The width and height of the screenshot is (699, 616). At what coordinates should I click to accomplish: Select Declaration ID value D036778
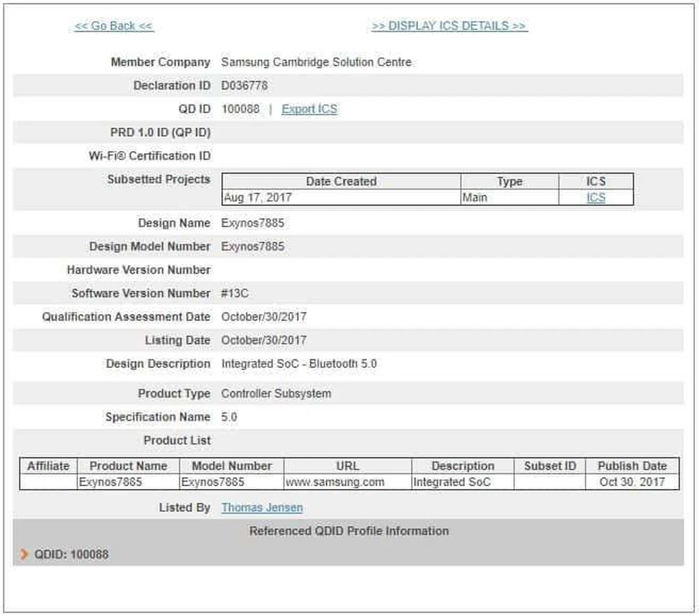(244, 85)
